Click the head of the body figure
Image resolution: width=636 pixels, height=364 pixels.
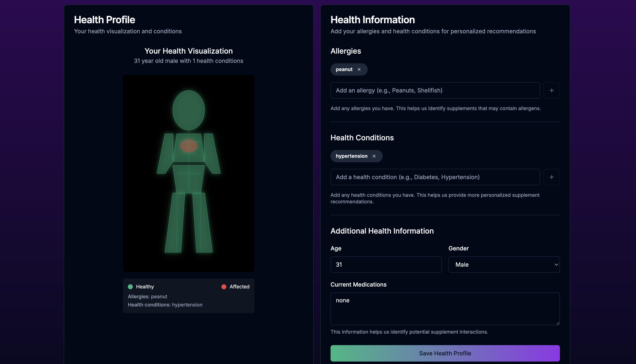tap(188, 110)
